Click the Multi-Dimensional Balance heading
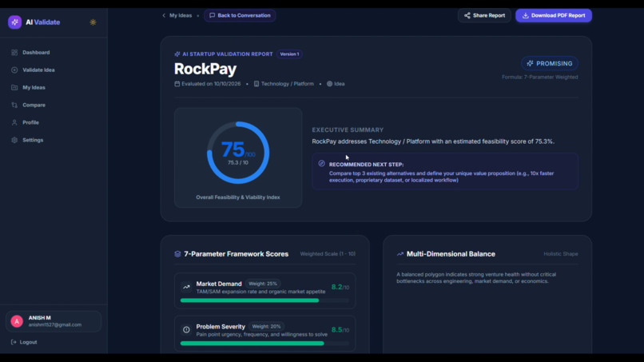The image size is (644, 362). pos(451,254)
